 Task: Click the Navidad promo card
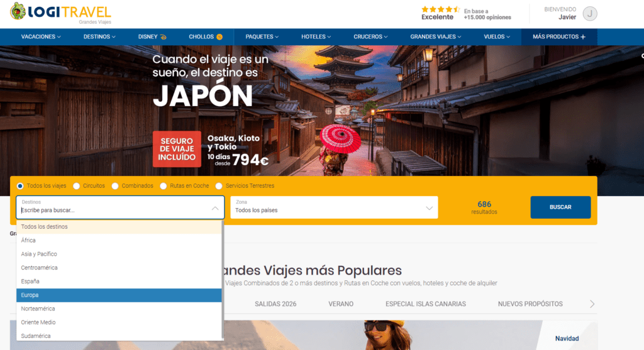click(x=567, y=335)
